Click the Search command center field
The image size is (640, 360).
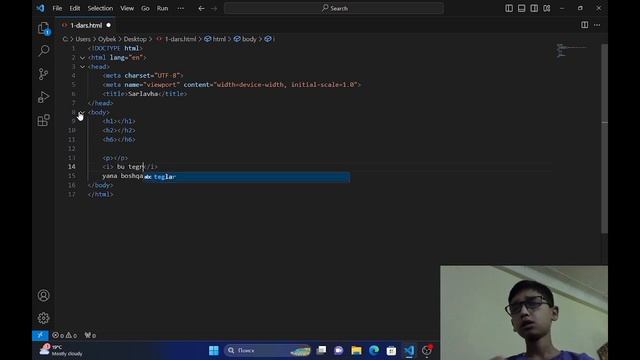point(334,8)
